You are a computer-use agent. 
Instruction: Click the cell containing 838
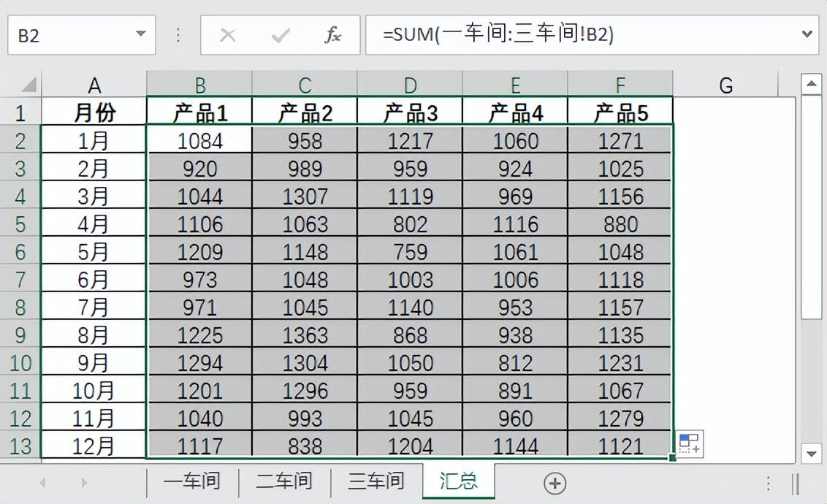click(x=305, y=446)
